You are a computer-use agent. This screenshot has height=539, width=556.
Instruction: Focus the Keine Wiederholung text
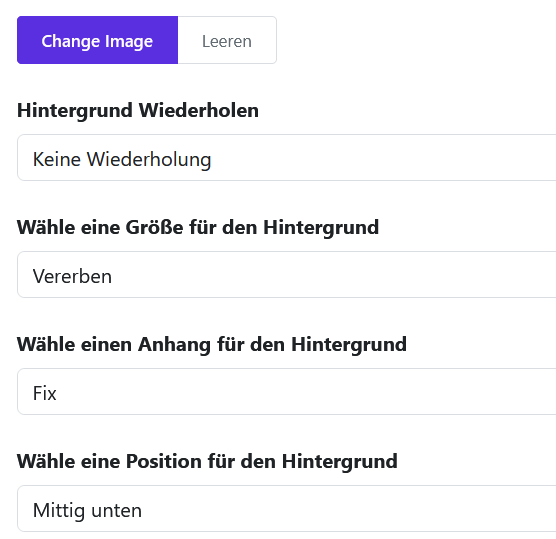pyautogui.click(x=122, y=160)
